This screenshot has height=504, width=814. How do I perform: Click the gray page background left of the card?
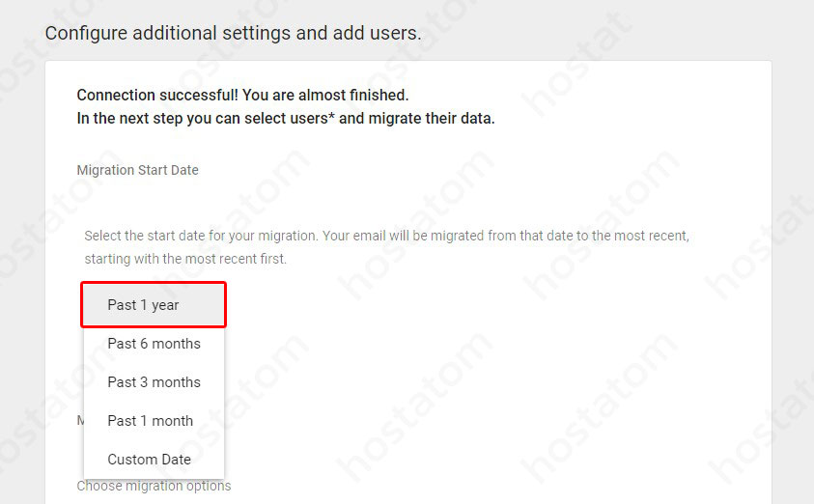tap(21, 290)
